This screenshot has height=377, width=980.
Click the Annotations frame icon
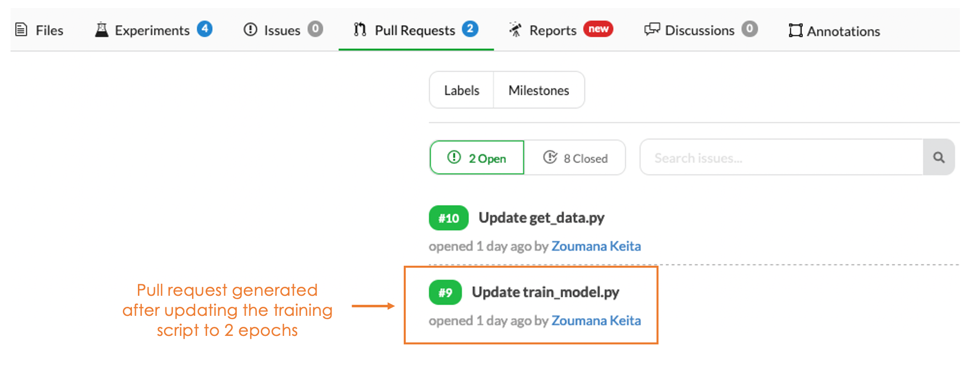pyautogui.click(x=795, y=31)
